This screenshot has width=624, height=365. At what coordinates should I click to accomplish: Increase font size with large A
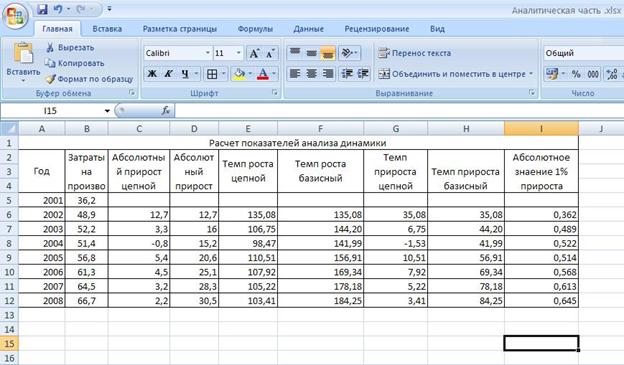254,53
